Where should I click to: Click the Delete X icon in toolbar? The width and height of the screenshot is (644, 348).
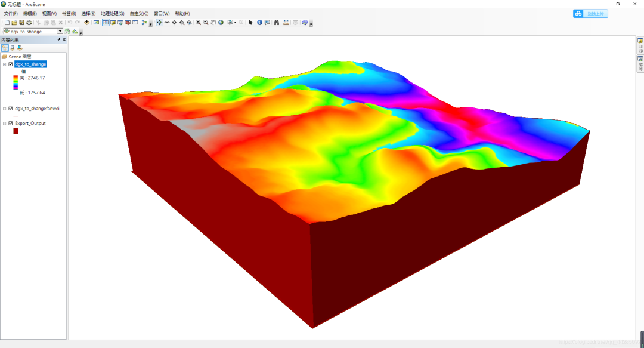pos(61,23)
